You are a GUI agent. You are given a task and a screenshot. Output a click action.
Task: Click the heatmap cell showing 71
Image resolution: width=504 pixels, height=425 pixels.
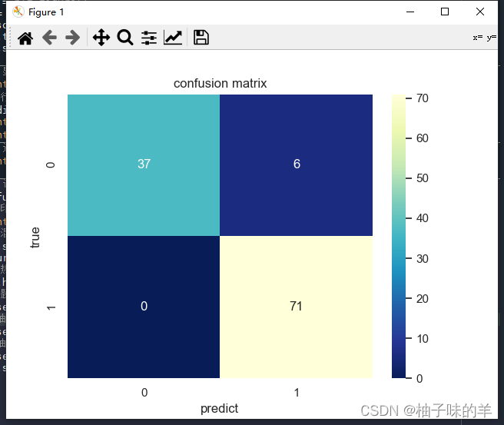(297, 307)
